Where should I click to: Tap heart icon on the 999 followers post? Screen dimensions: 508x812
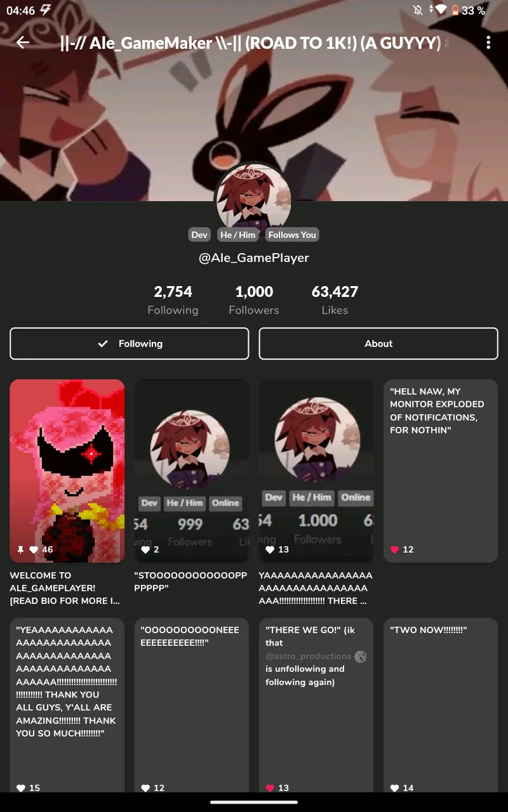point(145,549)
